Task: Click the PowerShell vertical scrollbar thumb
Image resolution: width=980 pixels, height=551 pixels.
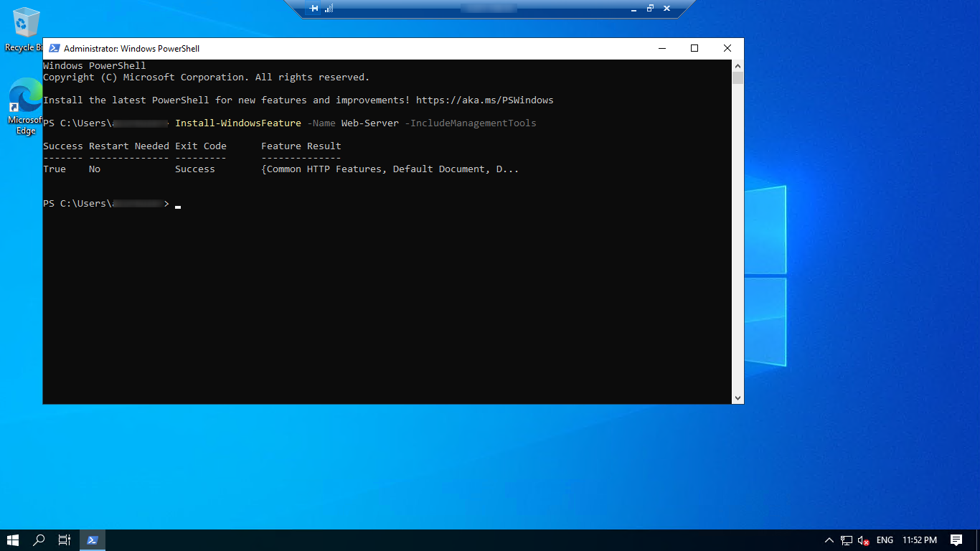Action: pos(738,78)
